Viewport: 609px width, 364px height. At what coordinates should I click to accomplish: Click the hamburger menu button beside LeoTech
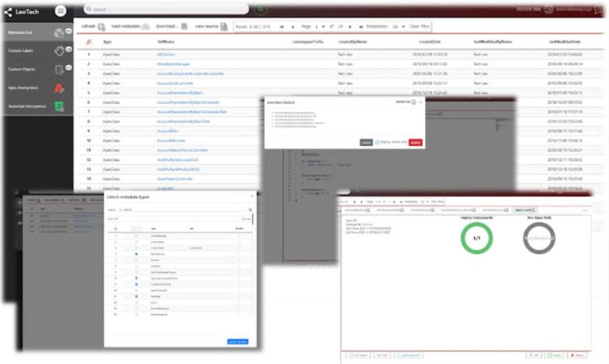(x=60, y=10)
